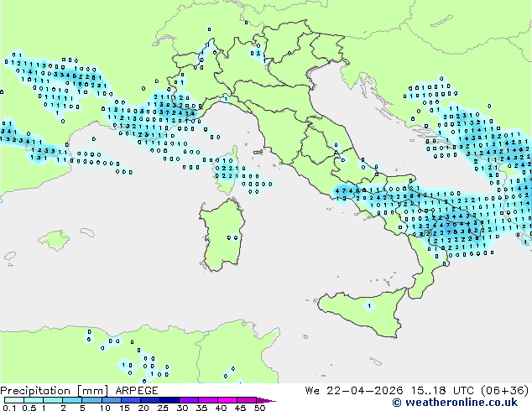Screen dimensions: 532x411
Task: Click the 'We 22-04-2026' date text
Action: pos(354,391)
